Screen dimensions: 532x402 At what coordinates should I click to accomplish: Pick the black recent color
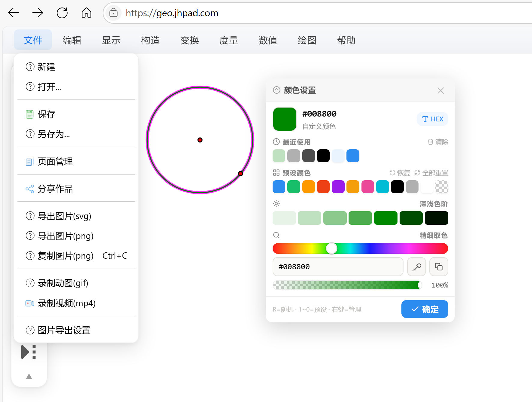pyautogui.click(x=323, y=156)
